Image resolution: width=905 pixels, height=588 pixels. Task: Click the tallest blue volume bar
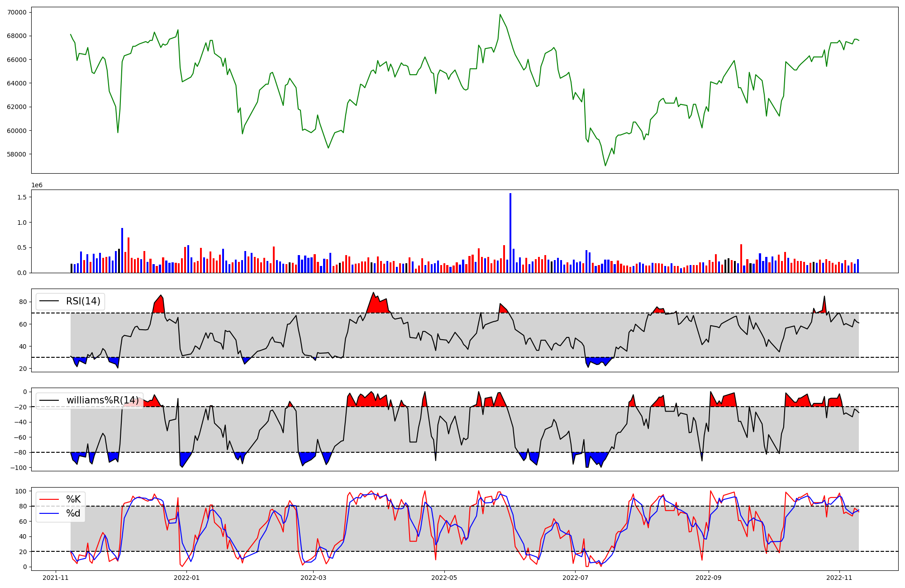click(510, 233)
